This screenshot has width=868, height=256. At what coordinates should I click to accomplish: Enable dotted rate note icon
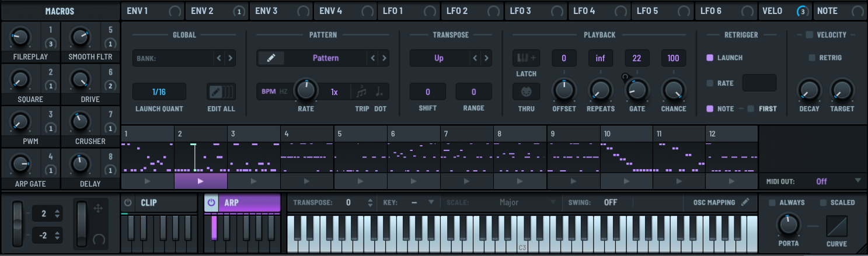click(380, 92)
